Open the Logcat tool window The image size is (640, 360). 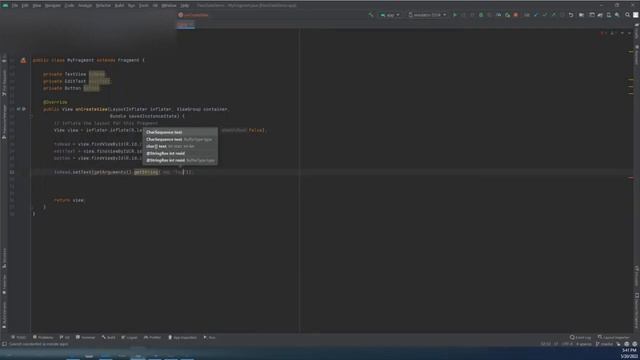click(129, 338)
